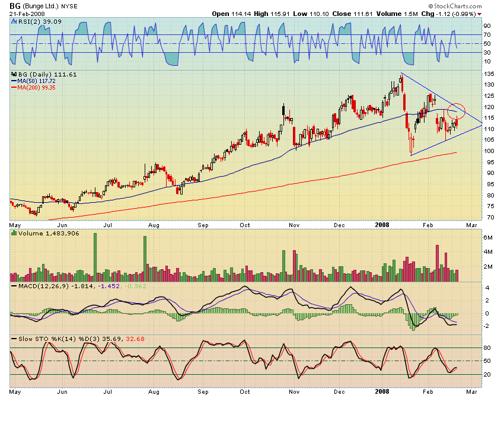The image size is (504, 440).
Task: Click the 6M label on the volume axis
Action: point(488,238)
